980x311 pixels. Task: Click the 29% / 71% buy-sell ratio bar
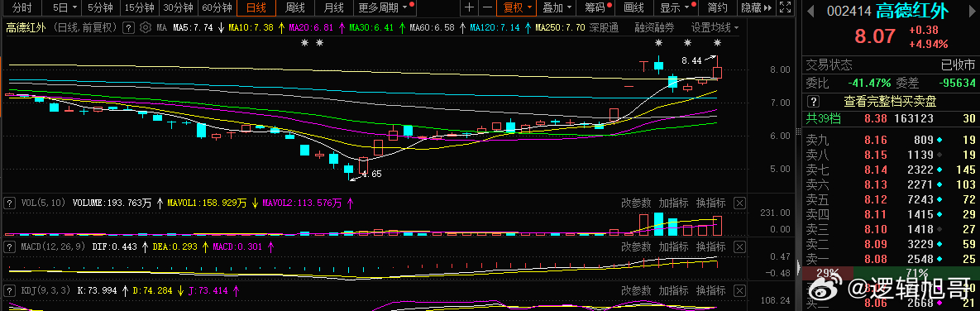[891, 274]
